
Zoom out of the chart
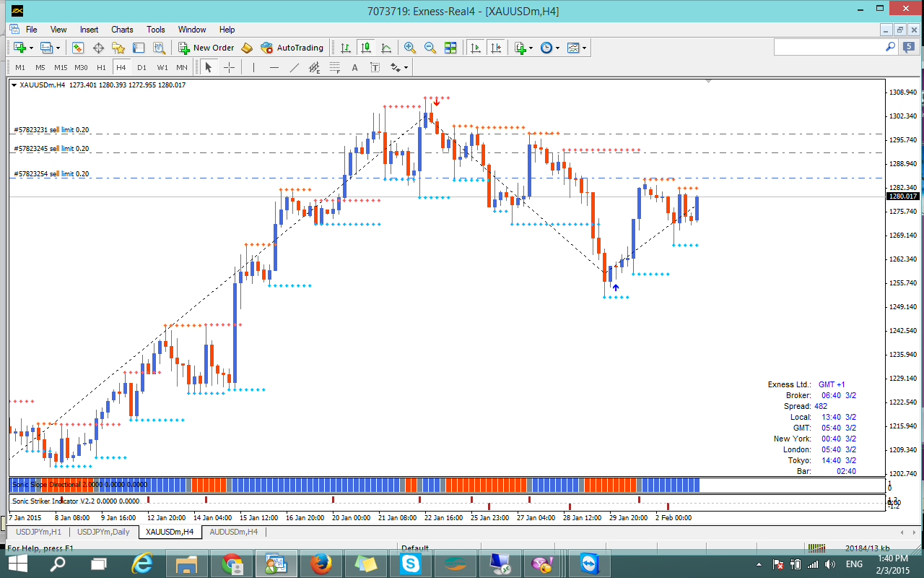pyautogui.click(x=430, y=48)
